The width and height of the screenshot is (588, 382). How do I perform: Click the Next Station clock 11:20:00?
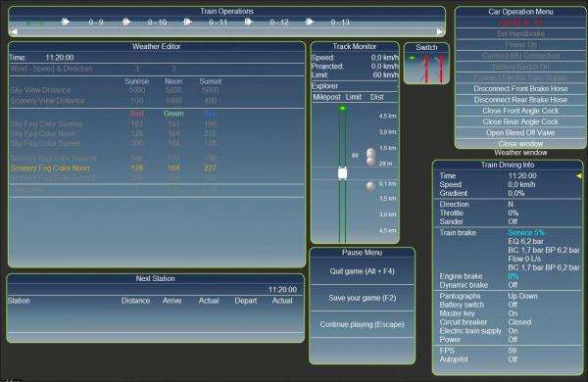tap(282, 289)
